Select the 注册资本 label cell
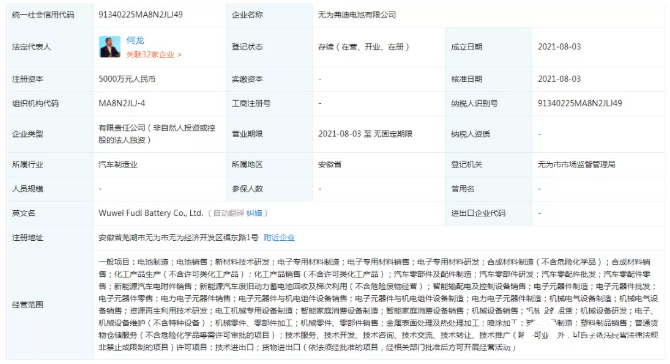 [x=50, y=79]
